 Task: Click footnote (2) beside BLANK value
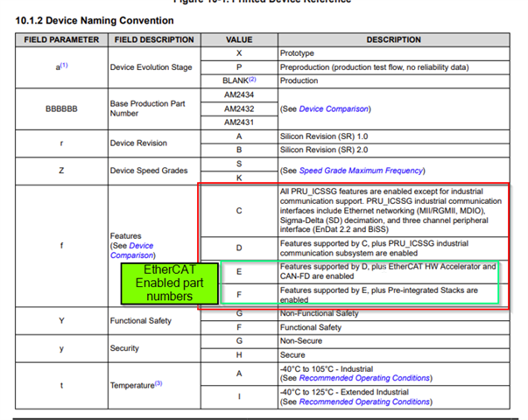point(252,79)
